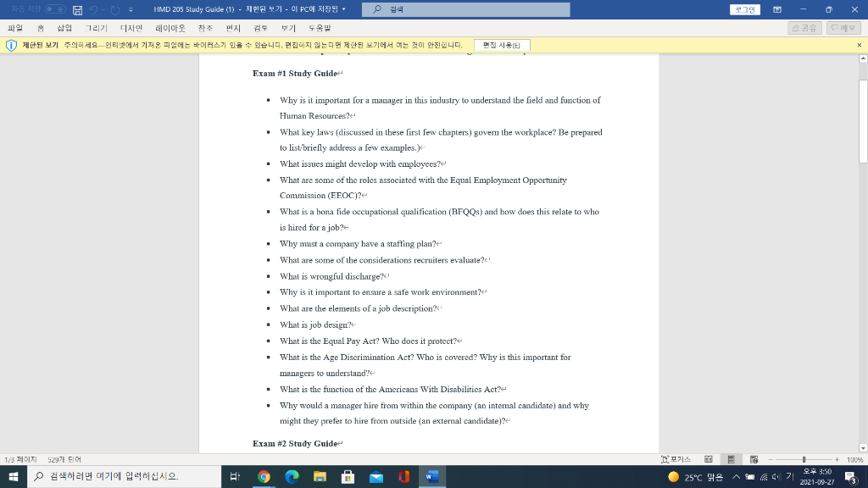Screen dimensions: 868x488
Task: Enable Focus mode from the status bar
Action: (676, 458)
